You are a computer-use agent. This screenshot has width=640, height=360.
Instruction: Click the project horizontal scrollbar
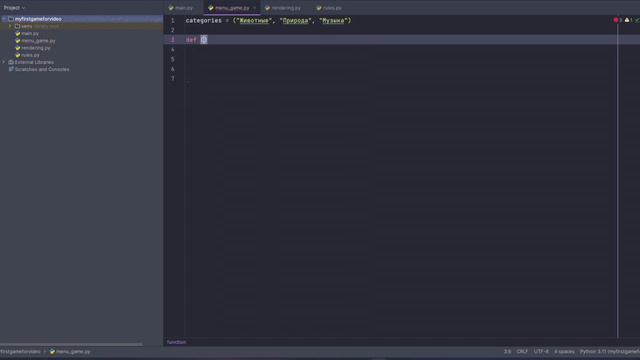71,344
